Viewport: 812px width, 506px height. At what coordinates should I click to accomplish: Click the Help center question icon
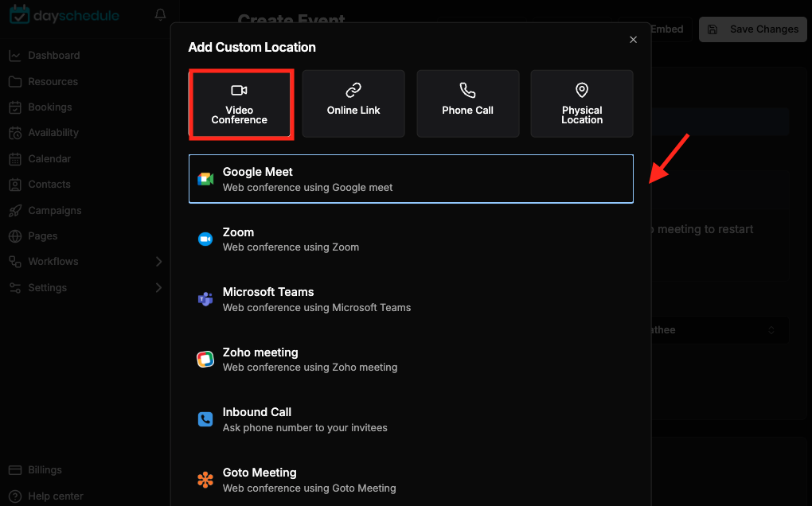(x=15, y=496)
